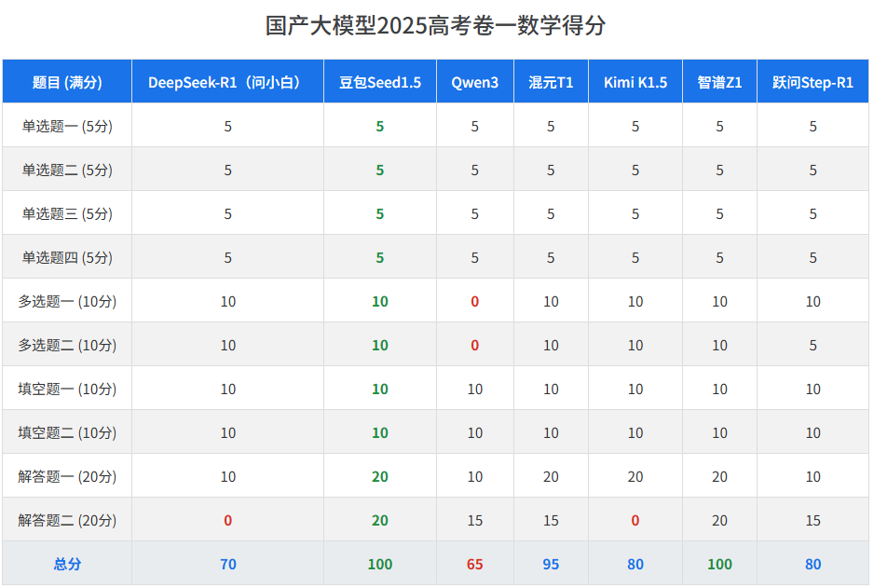The image size is (874, 588).
Task: Click 智谱Z1's 10 for 填空题一
Action: [719, 389]
